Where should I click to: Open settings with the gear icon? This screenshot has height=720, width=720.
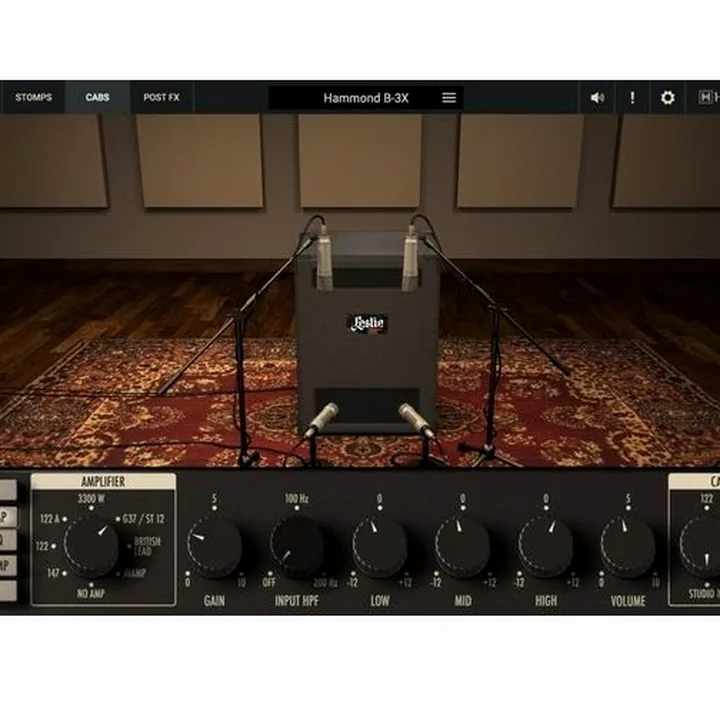(x=667, y=98)
